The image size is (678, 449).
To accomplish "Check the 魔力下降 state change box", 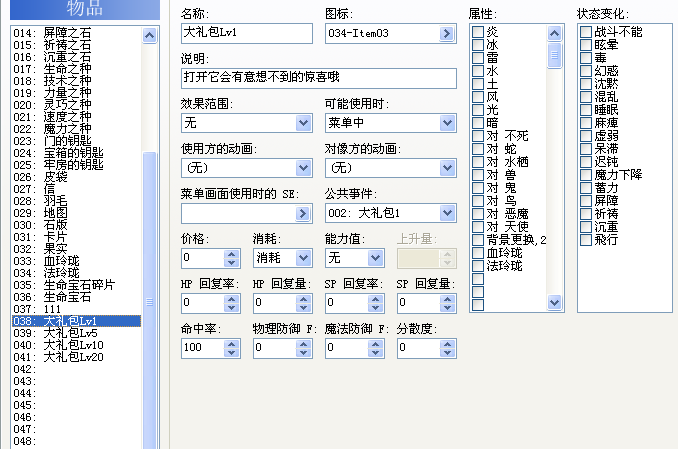I will click(x=586, y=175).
